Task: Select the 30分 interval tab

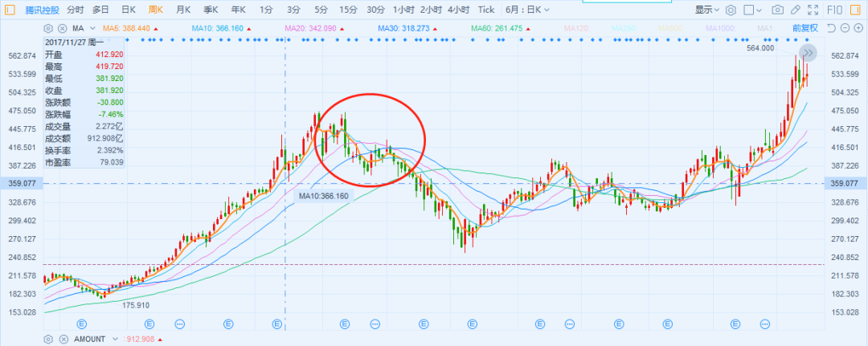Action: pos(376,10)
